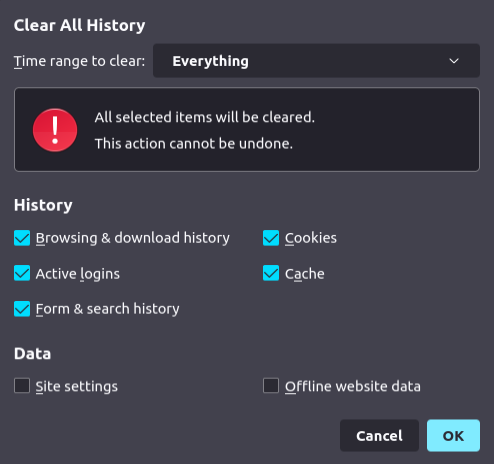This screenshot has width=494, height=464.
Task: Click the History section heading
Action: (x=43, y=205)
